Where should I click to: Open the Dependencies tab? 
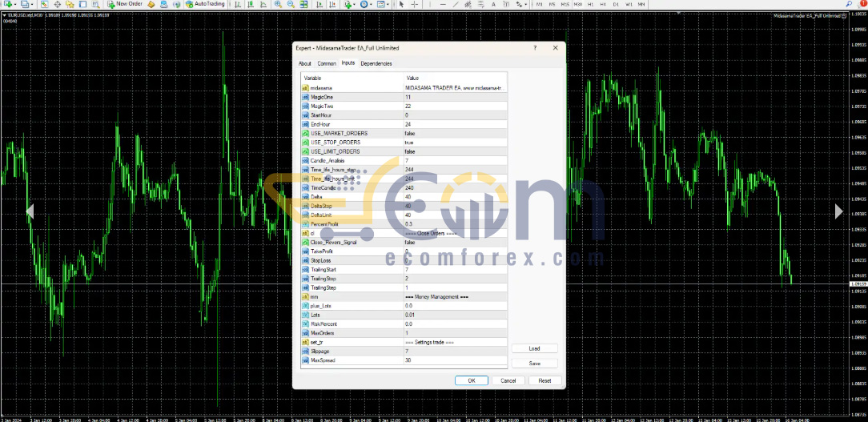(376, 64)
